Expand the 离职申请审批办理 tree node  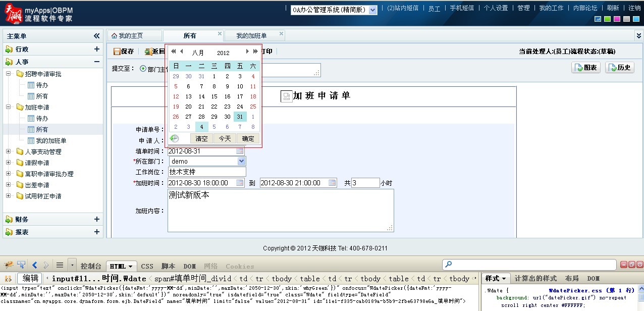[x=9, y=174]
